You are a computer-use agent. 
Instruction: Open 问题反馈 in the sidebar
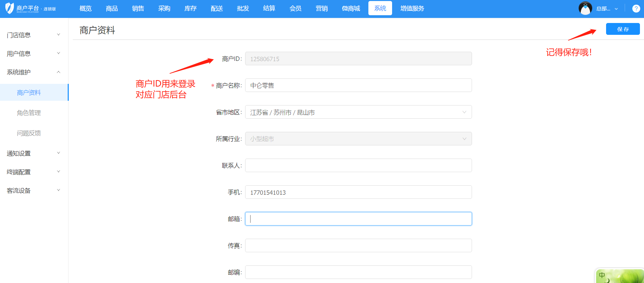[x=29, y=133]
